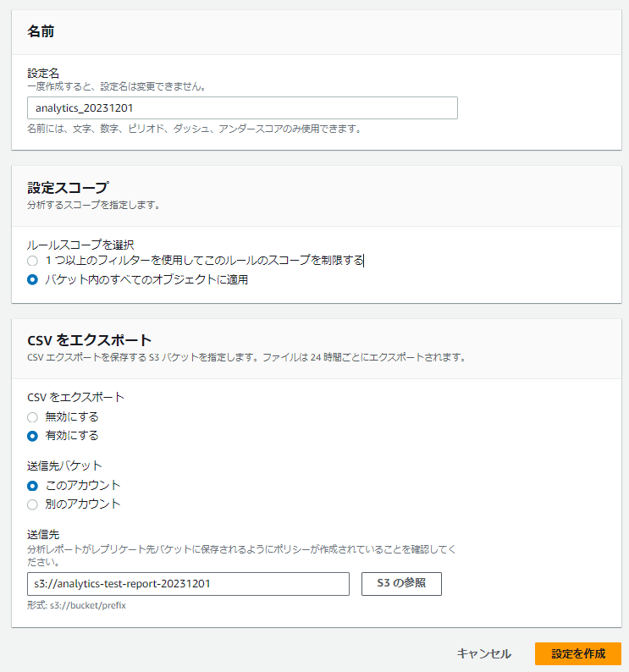
Task: Click the name character restrictions helper text
Action: tap(195, 129)
